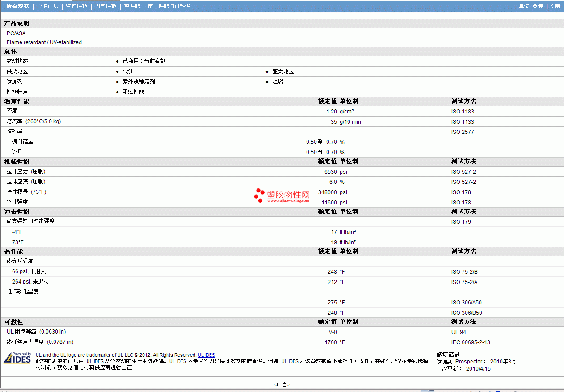This screenshot has width=564, height=392.
Task: Select the 横向流量 shrinkage row label
Action: point(22,142)
